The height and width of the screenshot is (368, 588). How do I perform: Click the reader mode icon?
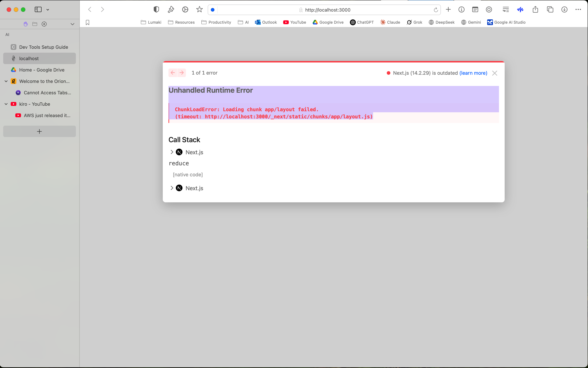(x=475, y=9)
